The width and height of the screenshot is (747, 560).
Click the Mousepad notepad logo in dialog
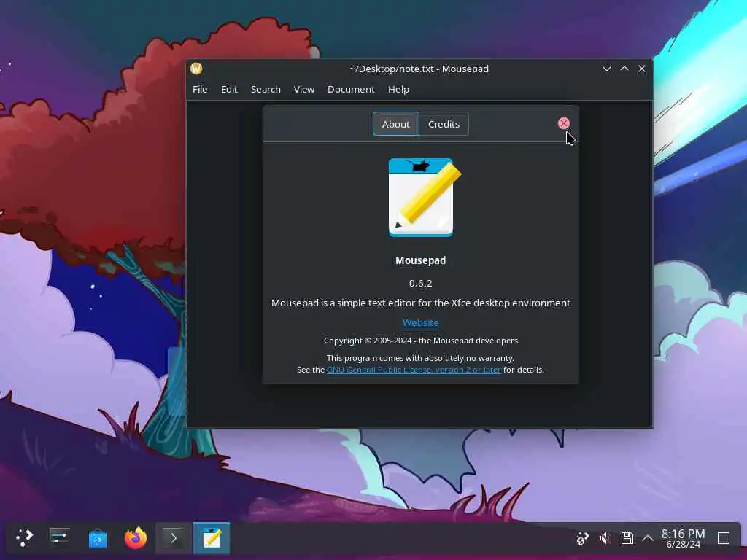coord(424,198)
